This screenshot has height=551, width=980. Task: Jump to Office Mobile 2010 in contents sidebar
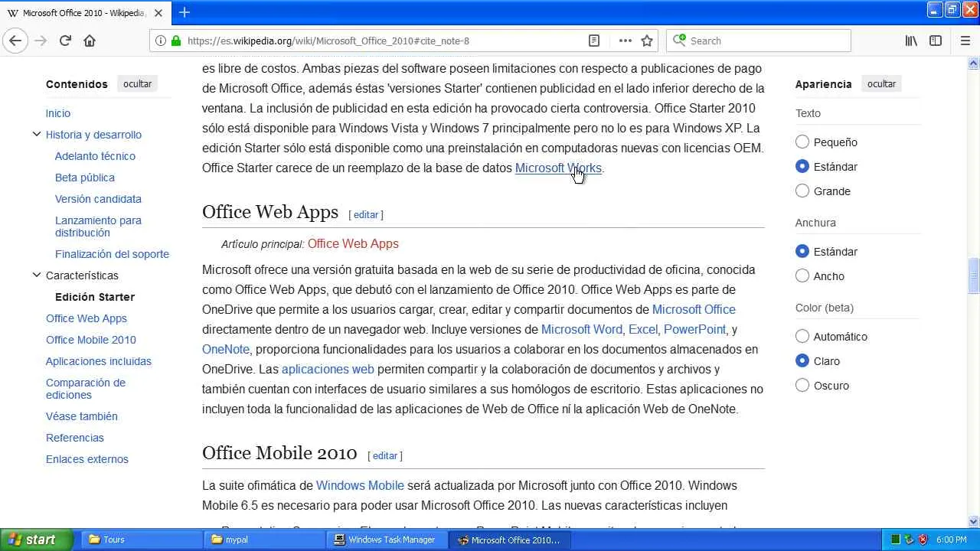click(x=91, y=340)
